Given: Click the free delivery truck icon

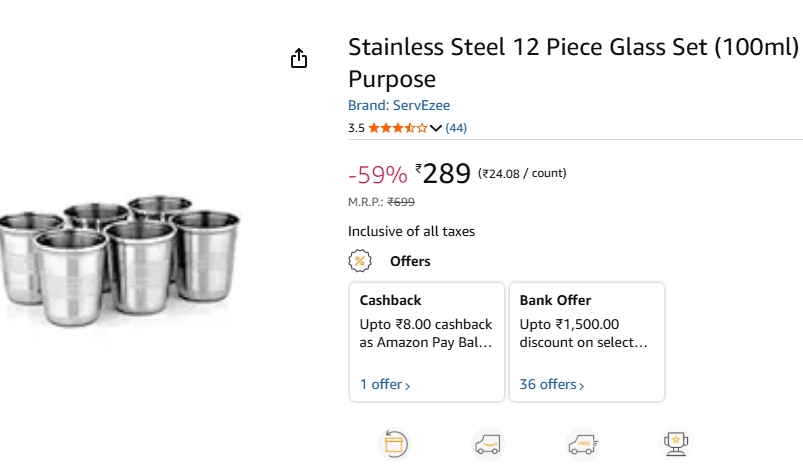Looking at the screenshot, I should pyautogui.click(x=582, y=443).
